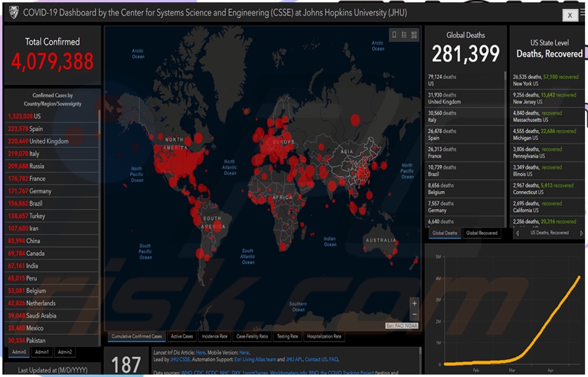
Task: Open the Hospitalization Rate tab
Action: (324, 337)
